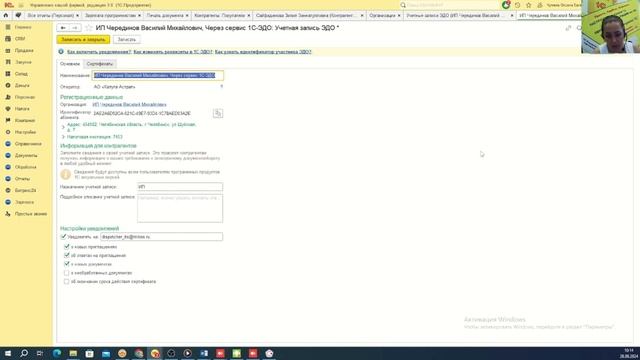This screenshot has height=360, width=640.
Task: Open the Склад sidebar section
Action: coord(21,74)
